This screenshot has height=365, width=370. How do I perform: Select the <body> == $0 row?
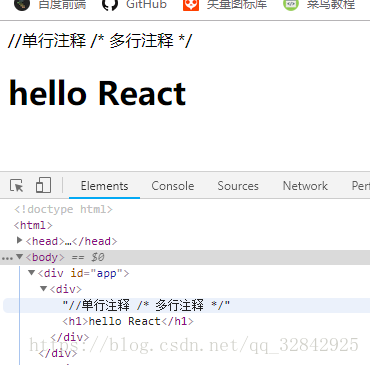pos(185,257)
